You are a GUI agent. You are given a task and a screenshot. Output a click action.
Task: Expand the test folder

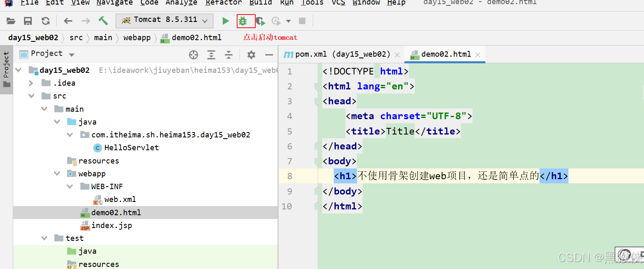pyautogui.click(x=44, y=238)
